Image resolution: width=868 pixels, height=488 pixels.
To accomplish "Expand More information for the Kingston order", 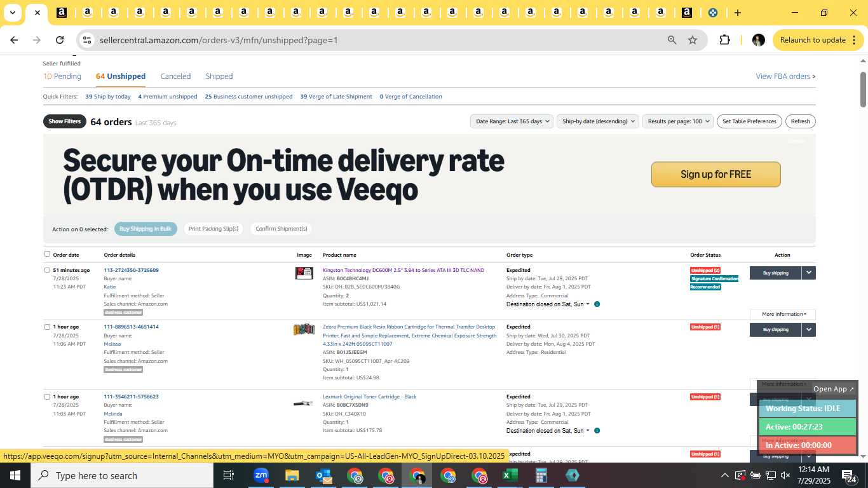I will tap(783, 314).
